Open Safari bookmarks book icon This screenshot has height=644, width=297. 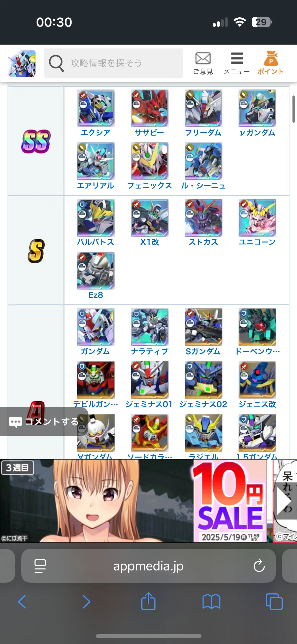(x=211, y=602)
